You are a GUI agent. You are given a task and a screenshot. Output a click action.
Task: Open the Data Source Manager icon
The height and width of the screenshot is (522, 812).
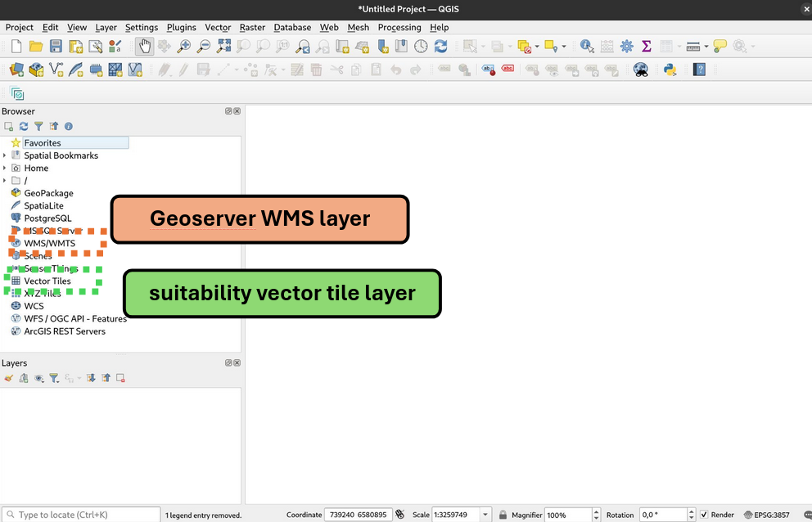[x=16, y=70]
